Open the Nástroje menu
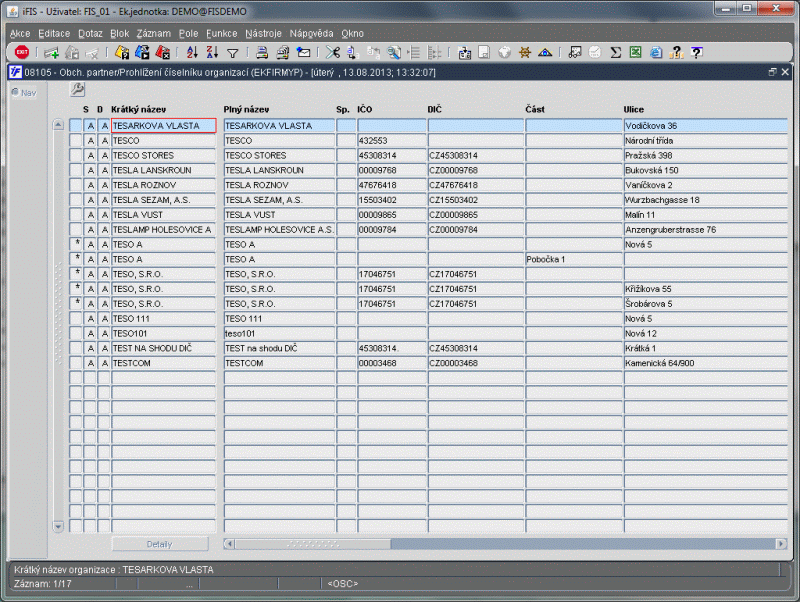Image resolution: width=800 pixels, height=602 pixels. click(x=262, y=33)
